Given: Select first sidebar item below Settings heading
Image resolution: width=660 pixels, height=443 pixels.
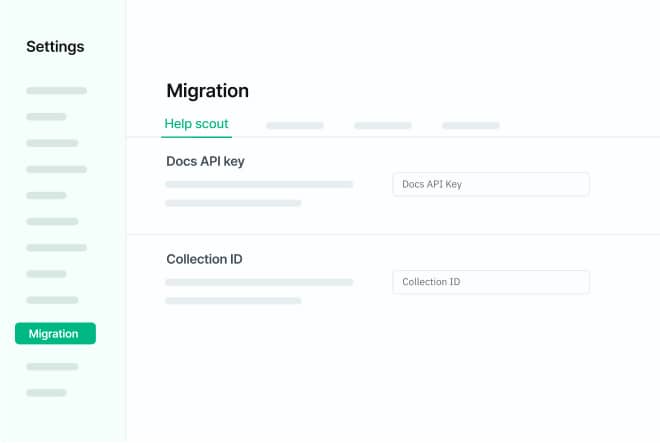Looking at the screenshot, I should click(x=56, y=91).
